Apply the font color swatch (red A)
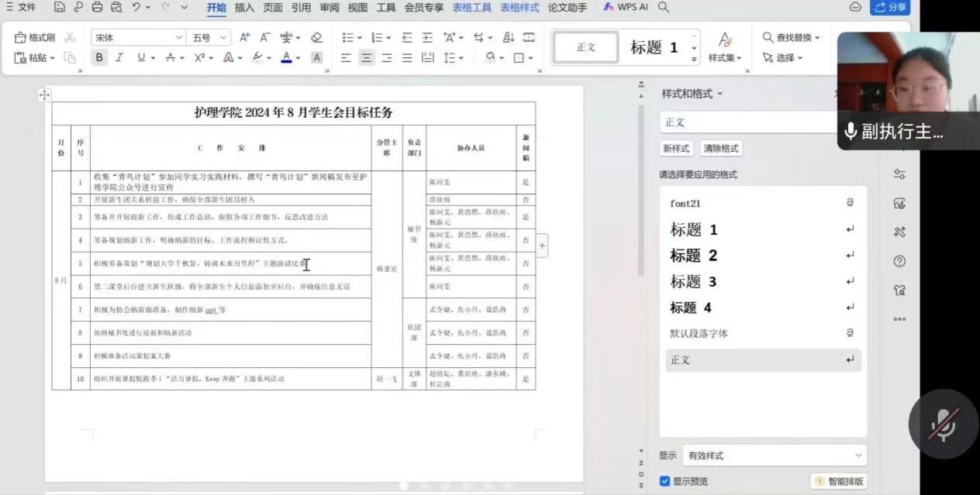Screen dimensions: 980x495 [286, 57]
